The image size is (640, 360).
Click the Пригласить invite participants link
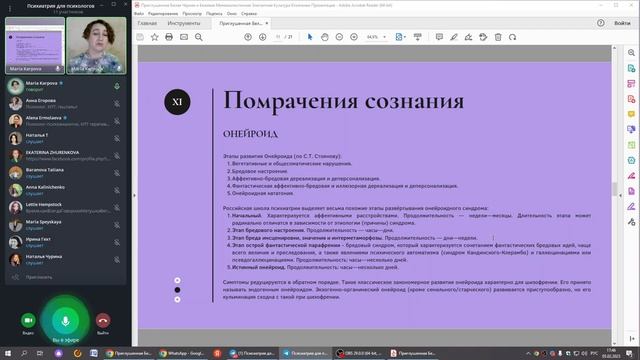pos(39,277)
